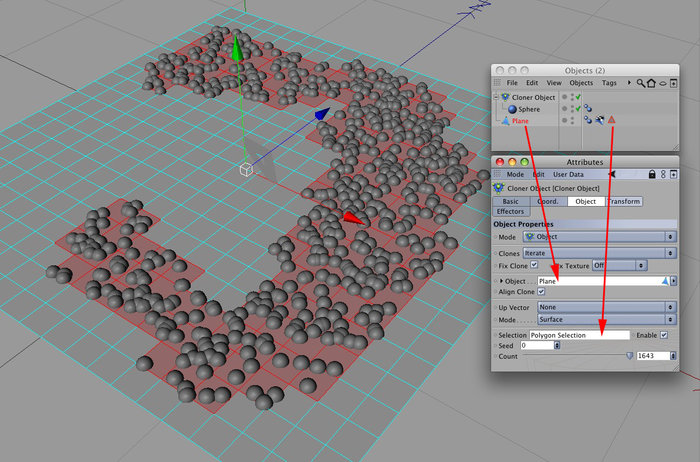Click the eye icon in Objects manager toolbar

pyautogui.click(x=663, y=83)
